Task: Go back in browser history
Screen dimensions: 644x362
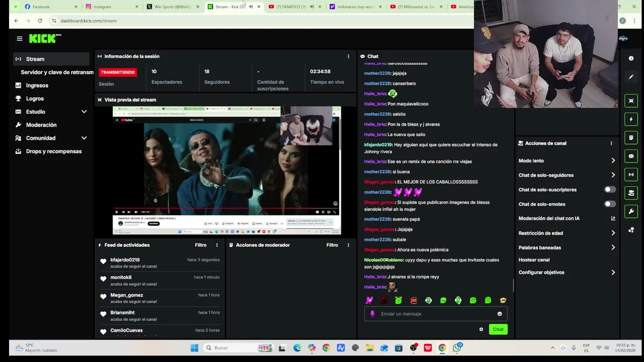Action: (16, 21)
